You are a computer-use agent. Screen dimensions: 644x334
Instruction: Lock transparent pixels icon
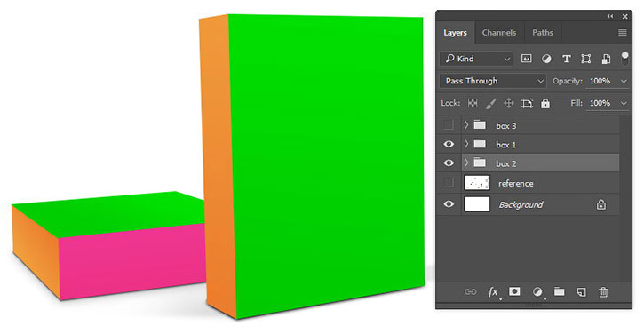[x=473, y=103]
